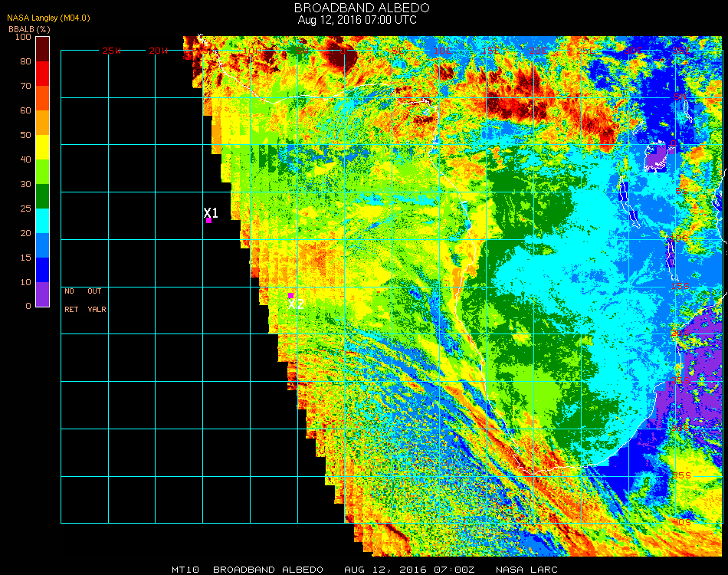Select the orange-red 60-70 colorbar segment
This screenshot has height=575, width=728.
coord(42,98)
